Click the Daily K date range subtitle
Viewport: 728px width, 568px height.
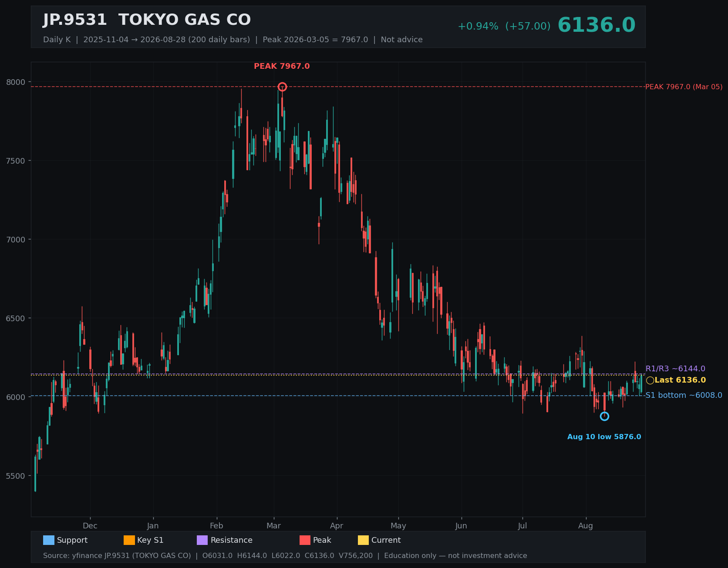(233, 40)
